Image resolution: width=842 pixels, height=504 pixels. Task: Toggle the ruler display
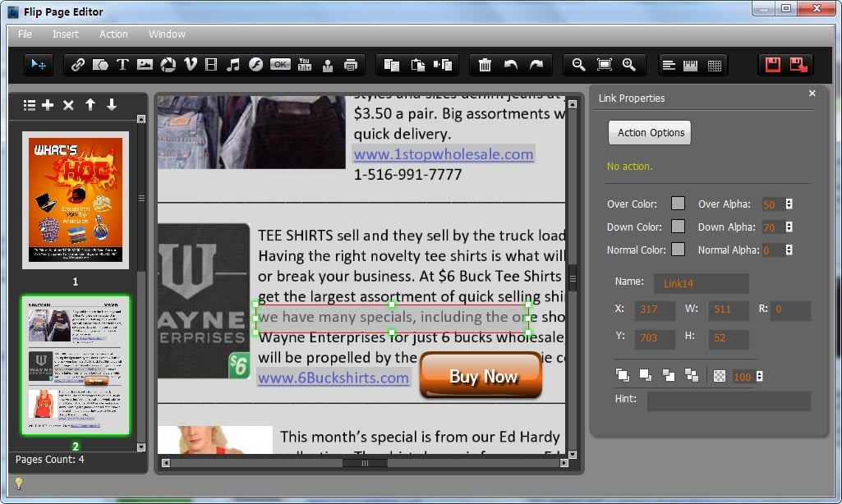pos(691,66)
